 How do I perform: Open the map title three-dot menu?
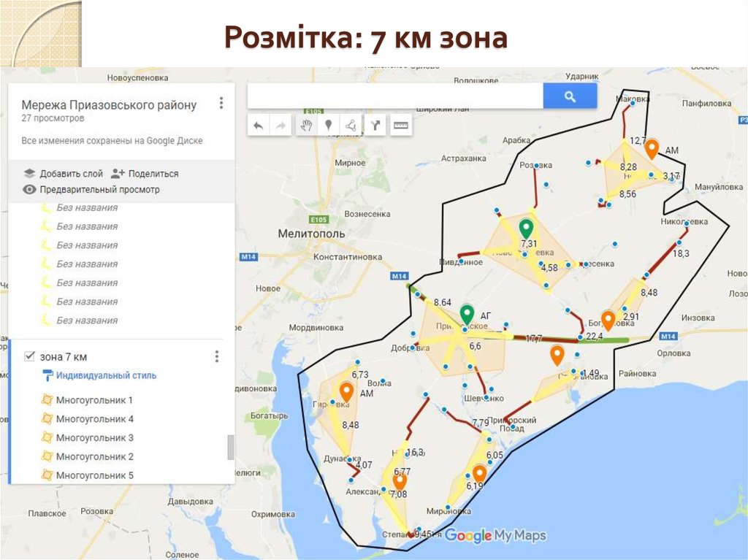pyautogui.click(x=221, y=102)
